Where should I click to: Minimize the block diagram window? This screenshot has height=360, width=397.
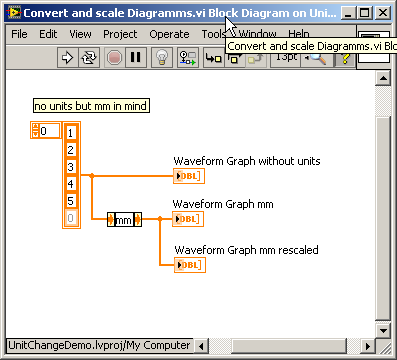coord(347,13)
